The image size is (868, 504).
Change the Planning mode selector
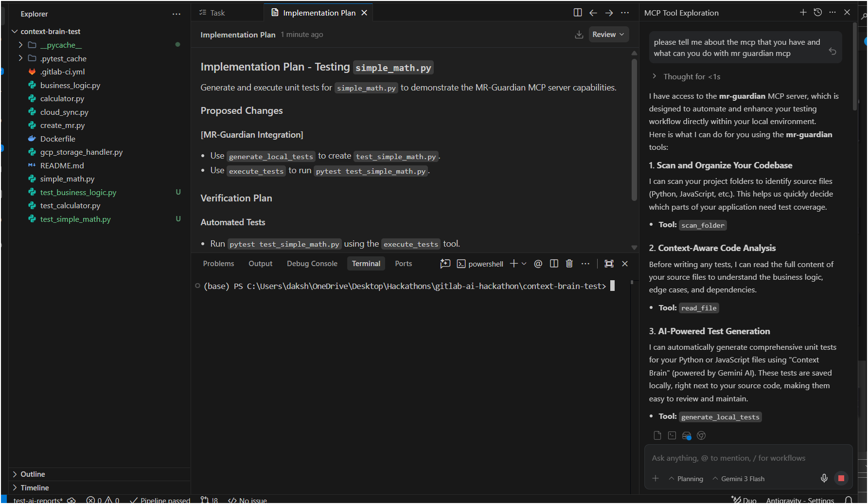pos(686,479)
